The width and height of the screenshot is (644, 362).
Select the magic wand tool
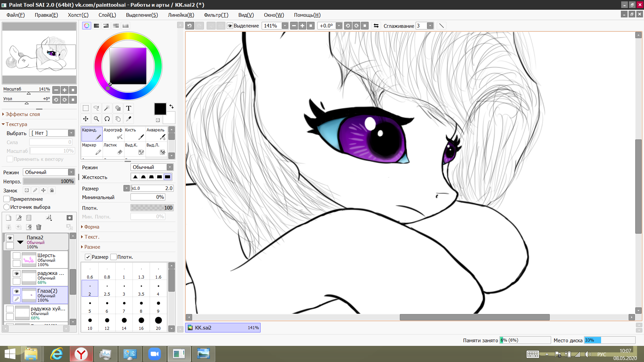click(107, 108)
